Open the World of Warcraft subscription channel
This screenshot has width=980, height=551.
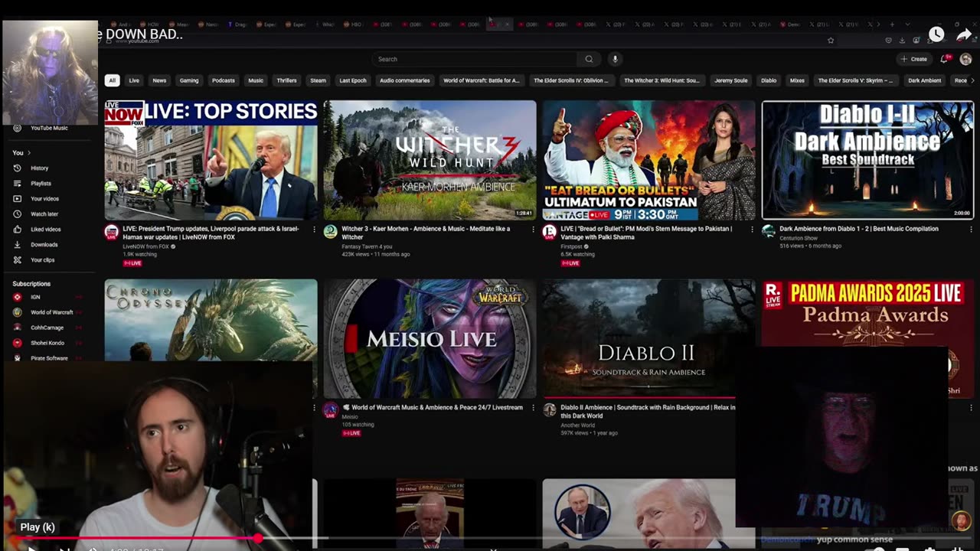click(x=51, y=312)
